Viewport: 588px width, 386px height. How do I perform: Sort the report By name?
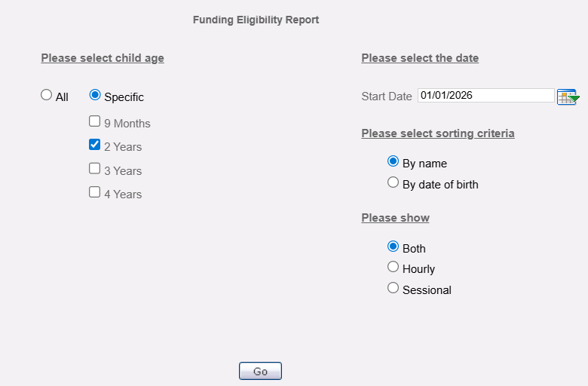point(393,161)
